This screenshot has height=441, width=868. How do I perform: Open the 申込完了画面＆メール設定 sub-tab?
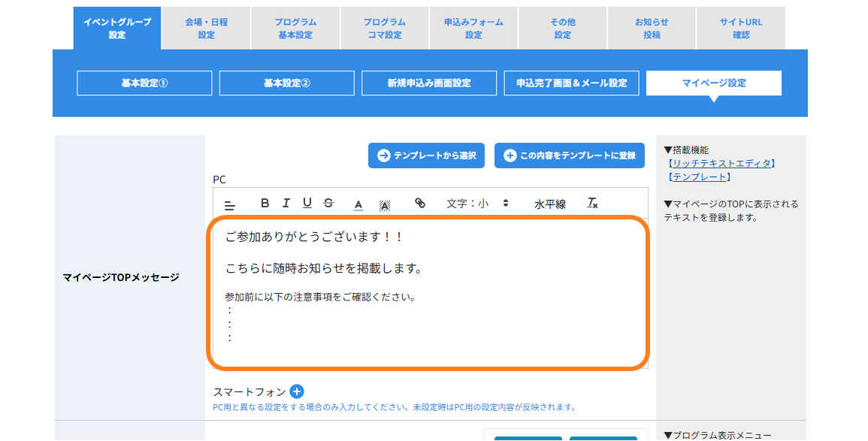[x=571, y=83]
